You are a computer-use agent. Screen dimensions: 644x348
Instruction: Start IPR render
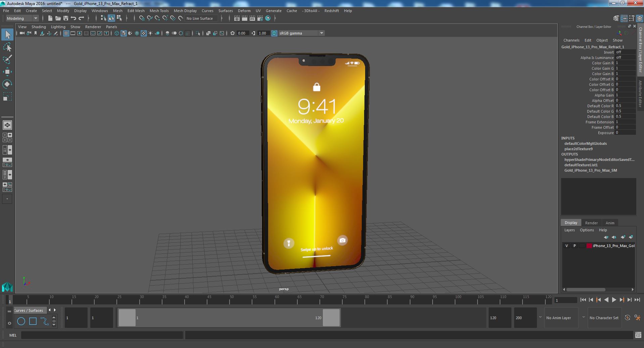[252, 18]
